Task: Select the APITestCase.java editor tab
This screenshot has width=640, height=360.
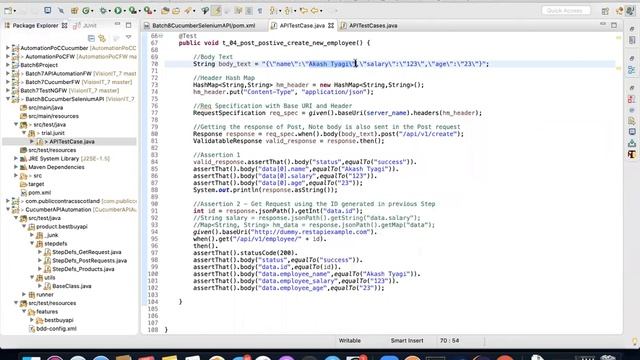Action: coord(302,25)
